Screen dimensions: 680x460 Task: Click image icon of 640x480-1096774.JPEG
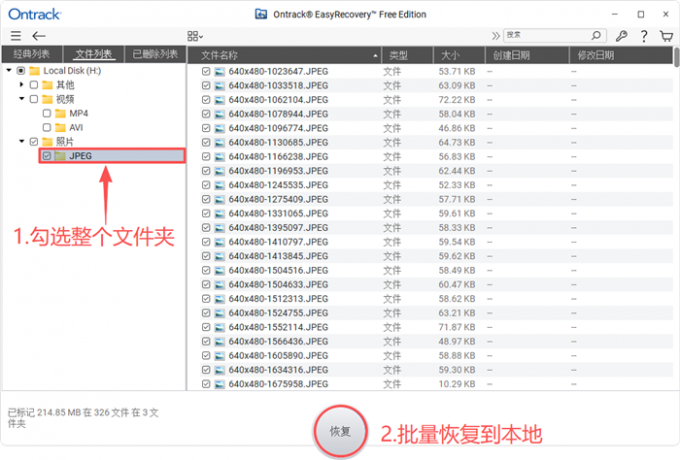[220, 128]
